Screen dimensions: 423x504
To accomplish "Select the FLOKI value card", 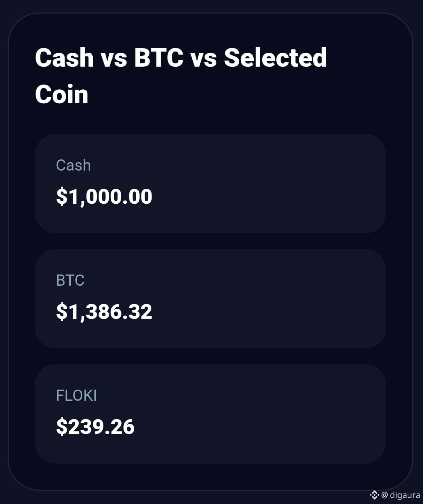I will pyautogui.click(x=210, y=414).
